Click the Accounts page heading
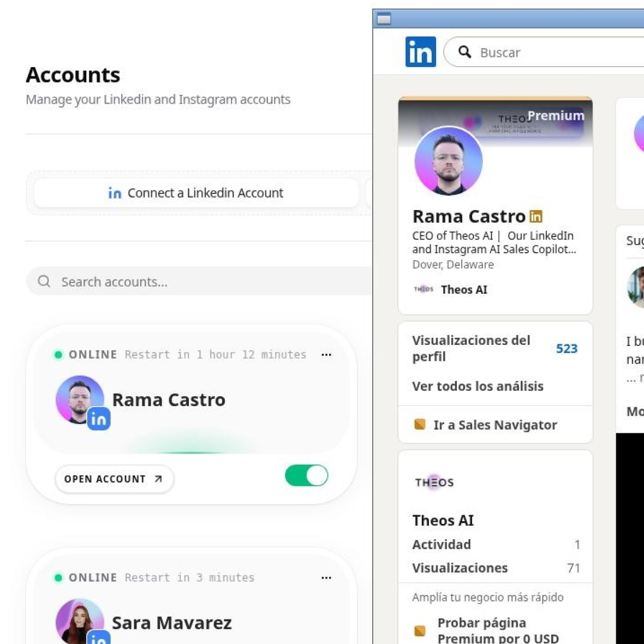Image resolution: width=644 pixels, height=644 pixels. (73, 75)
